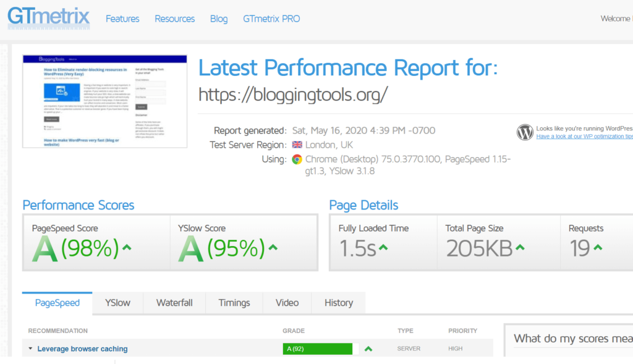This screenshot has width=633, height=364.
Task: Click the WordPress logo icon
Action: click(x=525, y=132)
